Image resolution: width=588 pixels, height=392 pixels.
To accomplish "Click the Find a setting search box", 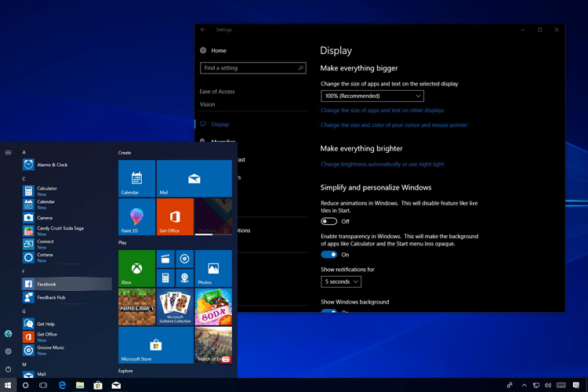I will click(252, 68).
